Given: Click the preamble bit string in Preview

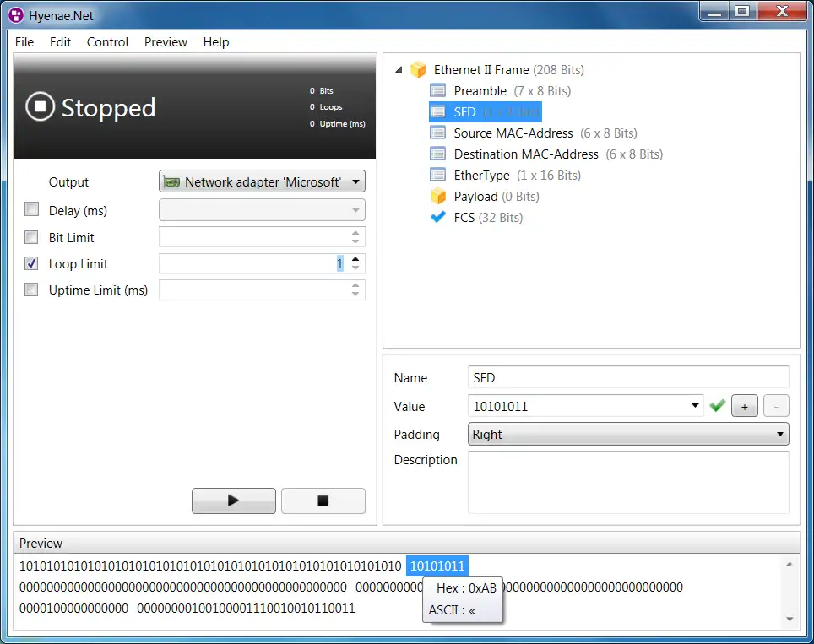Looking at the screenshot, I should click(x=210, y=566).
